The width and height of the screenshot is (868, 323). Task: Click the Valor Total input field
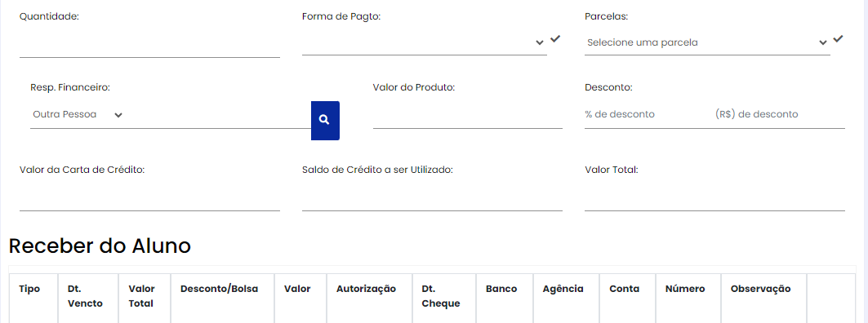pos(714,198)
